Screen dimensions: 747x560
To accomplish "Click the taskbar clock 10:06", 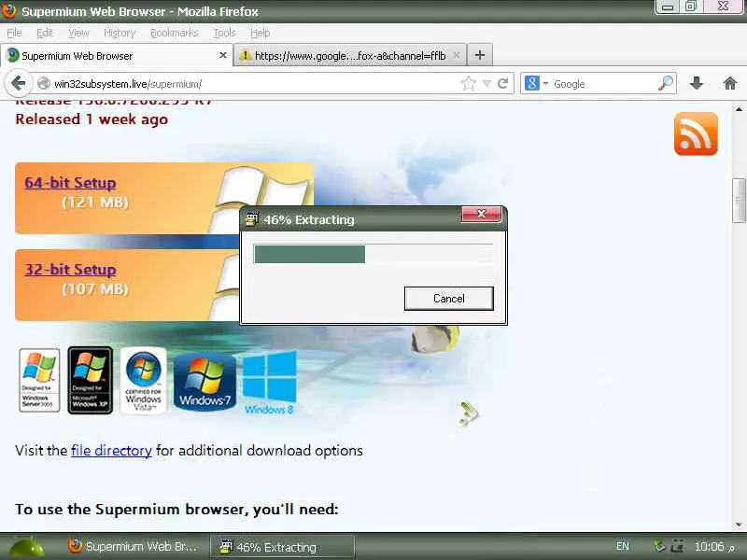I will point(710,546).
